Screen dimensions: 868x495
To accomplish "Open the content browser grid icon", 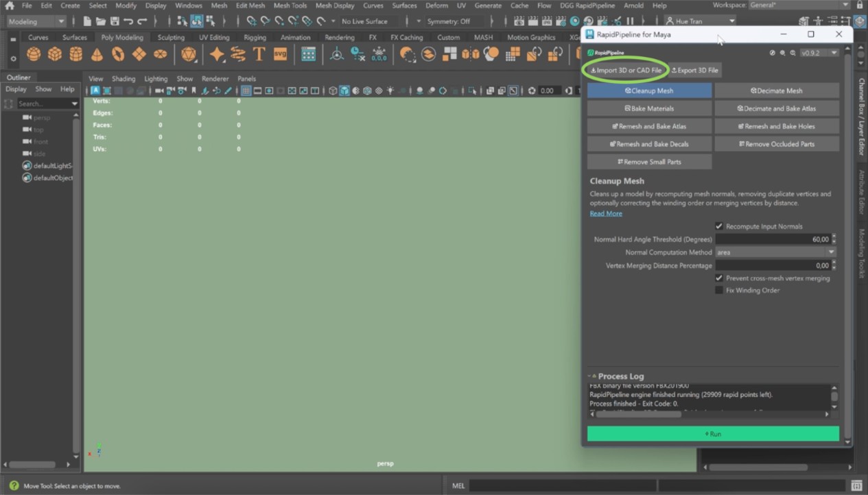I will [309, 54].
